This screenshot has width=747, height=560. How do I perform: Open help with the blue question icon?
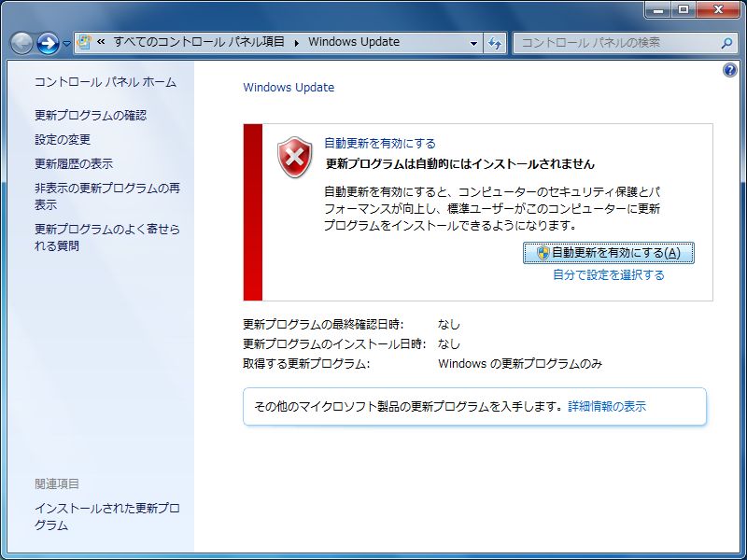click(729, 71)
